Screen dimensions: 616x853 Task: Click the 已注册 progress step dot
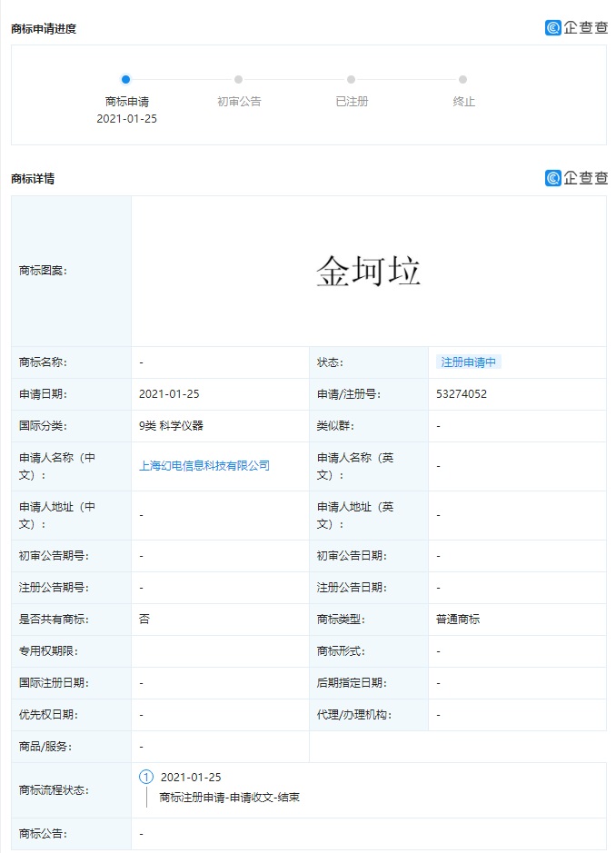[351, 79]
